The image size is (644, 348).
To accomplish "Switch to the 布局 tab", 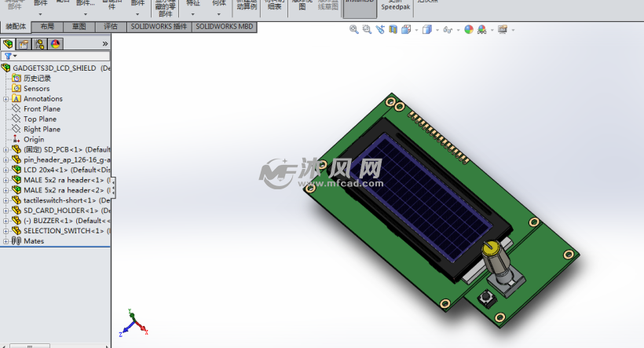I will click(x=47, y=27).
